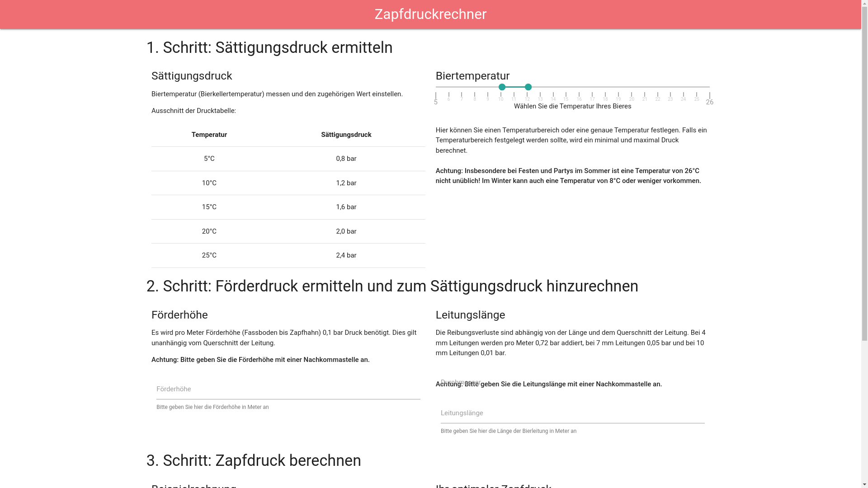
Task: Click 'Ausschnitt der Drucktabelle:' text
Action: [x=193, y=111]
